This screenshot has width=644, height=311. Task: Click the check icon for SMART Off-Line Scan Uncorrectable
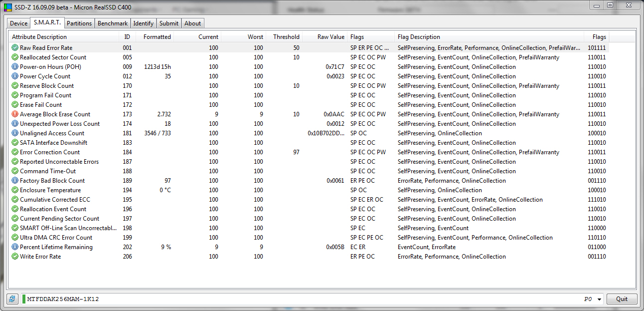point(15,228)
